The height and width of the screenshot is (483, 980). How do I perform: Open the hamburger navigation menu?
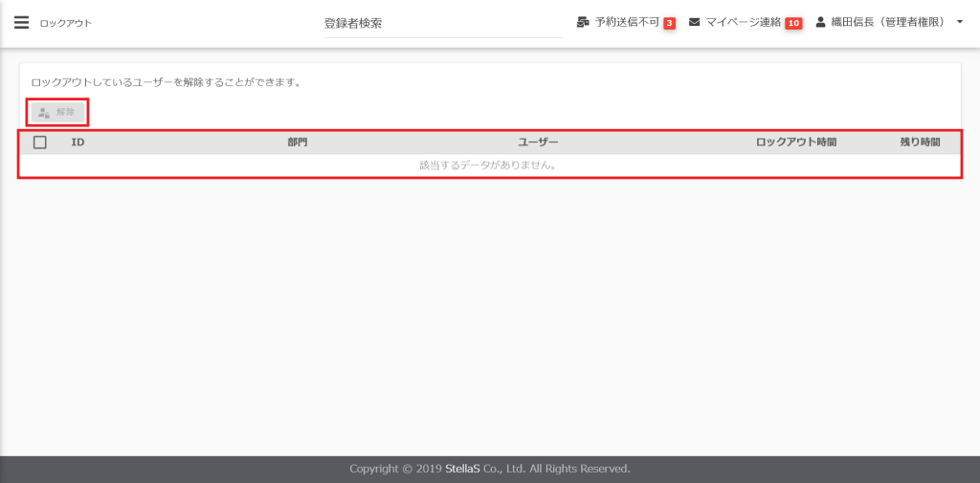point(21,23)
